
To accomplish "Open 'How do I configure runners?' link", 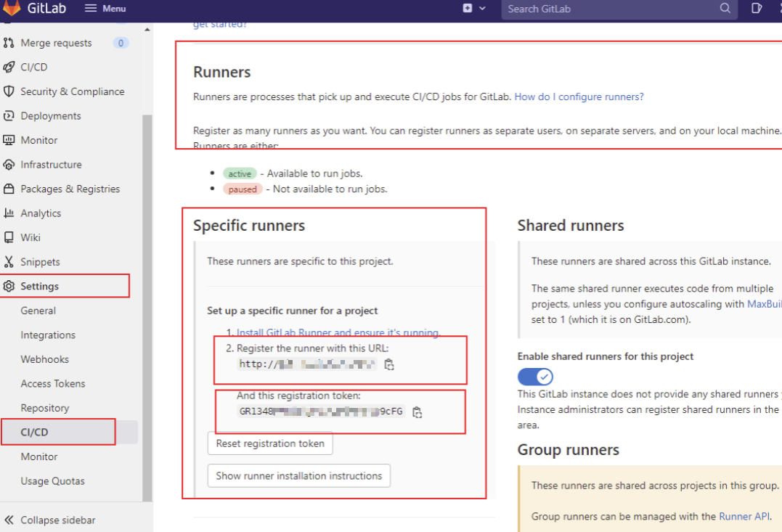I will pos(579,97).
